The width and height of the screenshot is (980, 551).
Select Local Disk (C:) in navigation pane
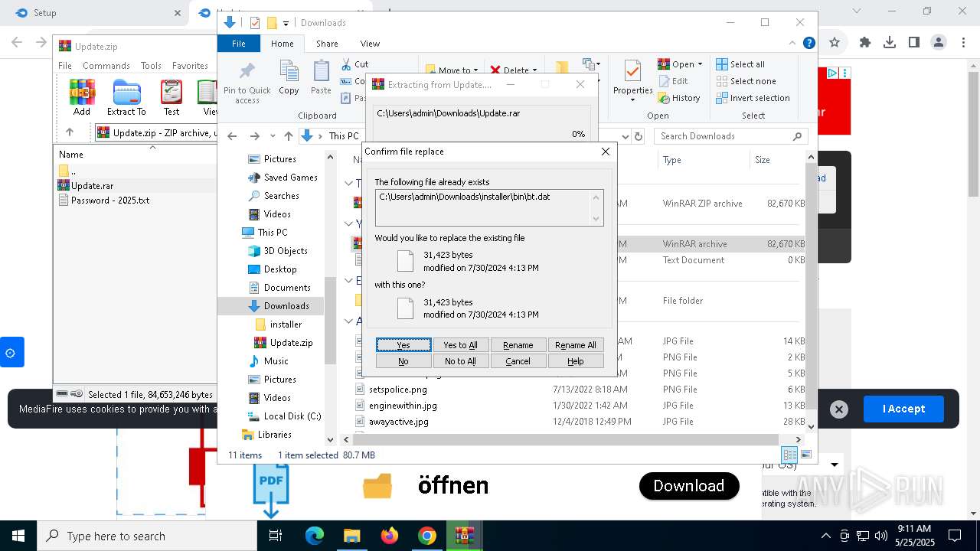284,416
